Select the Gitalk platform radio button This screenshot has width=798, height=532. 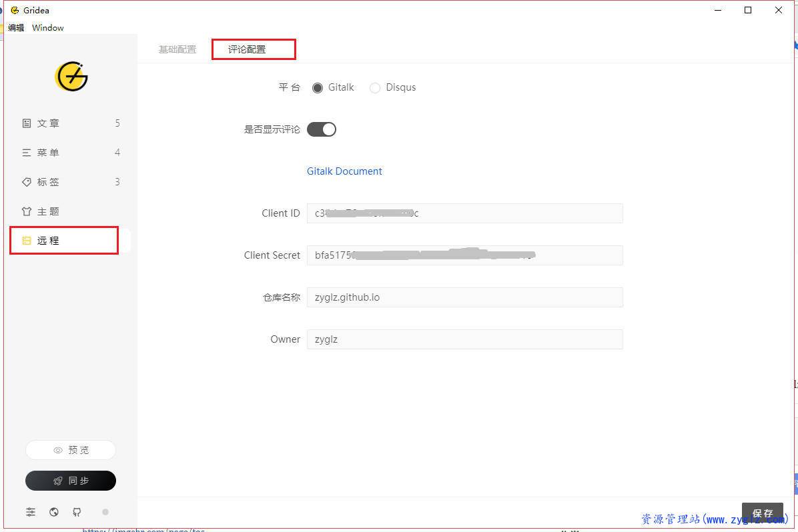tap(318, 88)
